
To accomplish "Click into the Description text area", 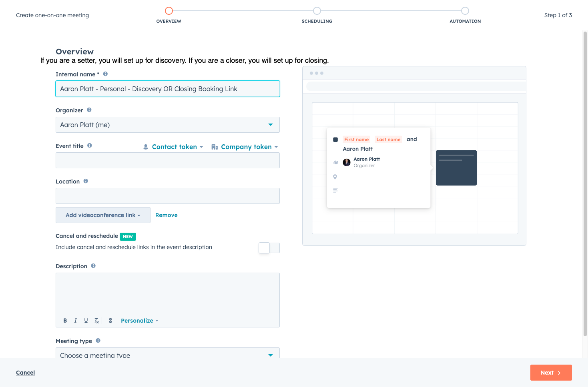I will tap(168, 294).
